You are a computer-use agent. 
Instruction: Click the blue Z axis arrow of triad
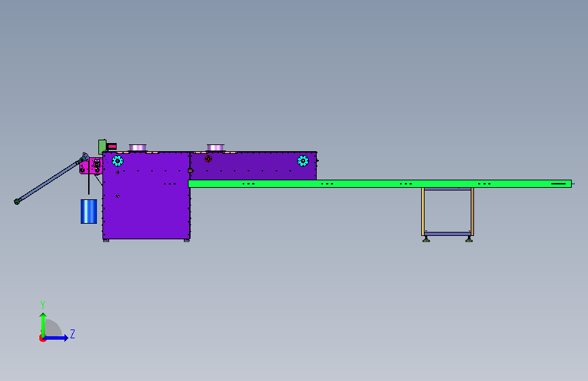click(56, 338)
